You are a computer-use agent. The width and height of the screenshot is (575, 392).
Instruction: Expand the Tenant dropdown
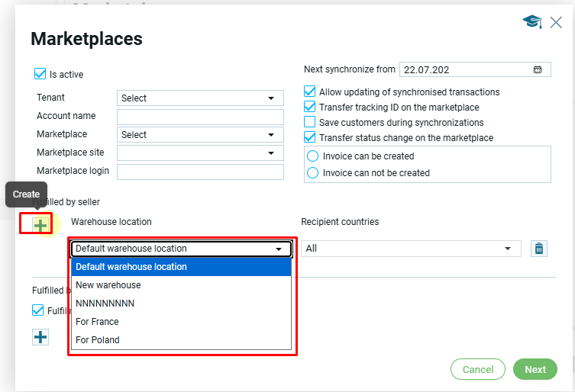pyautogui.click(x=200, y=98)
